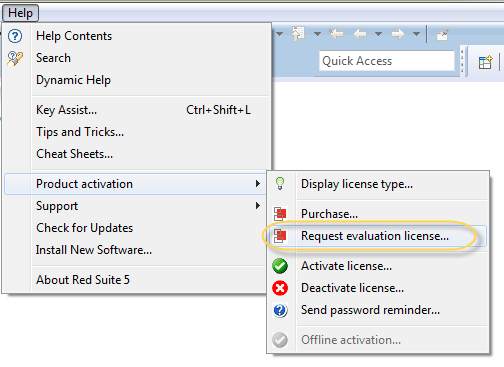Expand the Product activation submenu
This screenshot has width=504, height=367.
click(x=135, y=184)
